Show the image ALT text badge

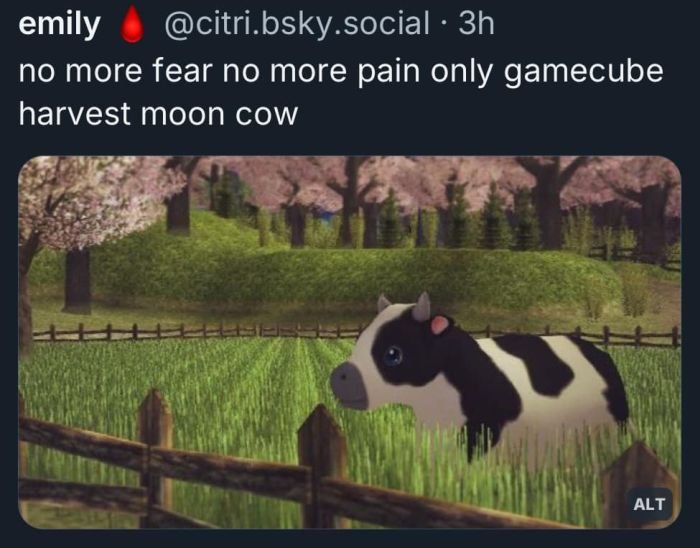click(x=649, y=504)
